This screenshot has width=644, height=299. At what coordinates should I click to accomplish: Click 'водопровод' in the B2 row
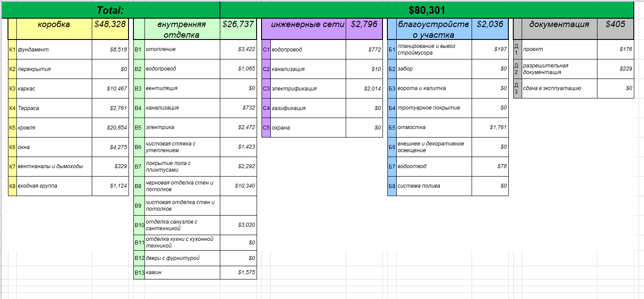coord(182,69)
